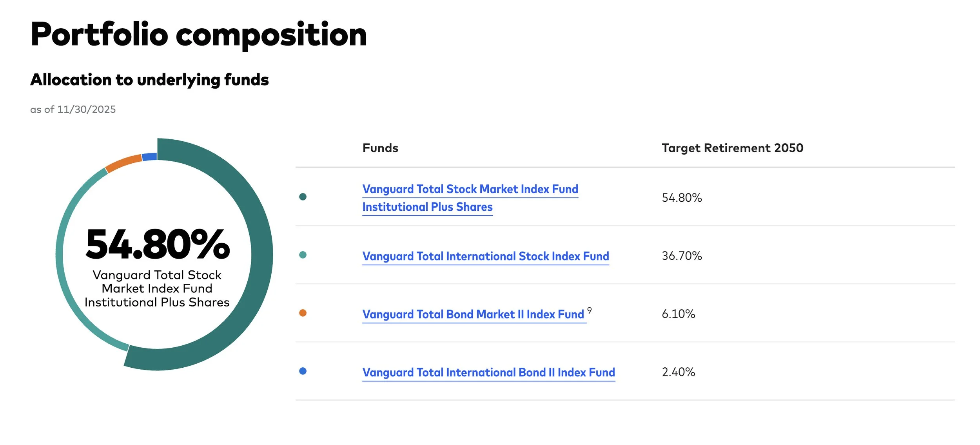This screenshot has height=445, width=980.
Task: Open Vanguard Total International Stock Index Fund link
Action: (x=485, y=257)
